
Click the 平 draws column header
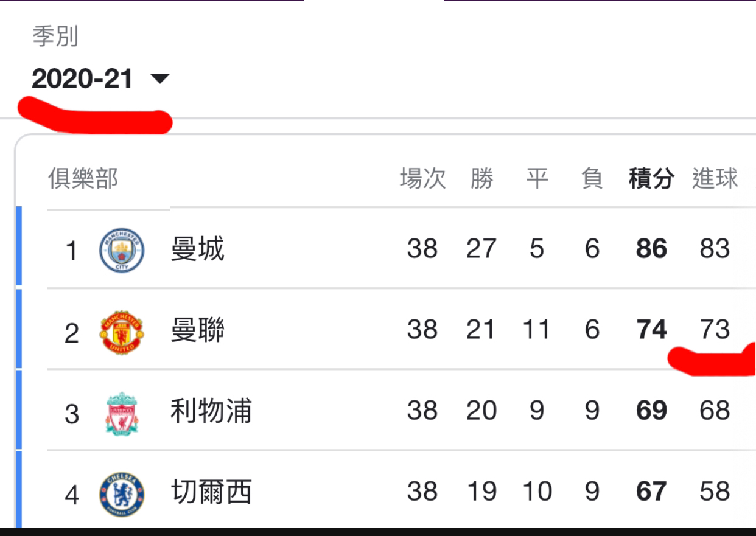pos(537,179)
